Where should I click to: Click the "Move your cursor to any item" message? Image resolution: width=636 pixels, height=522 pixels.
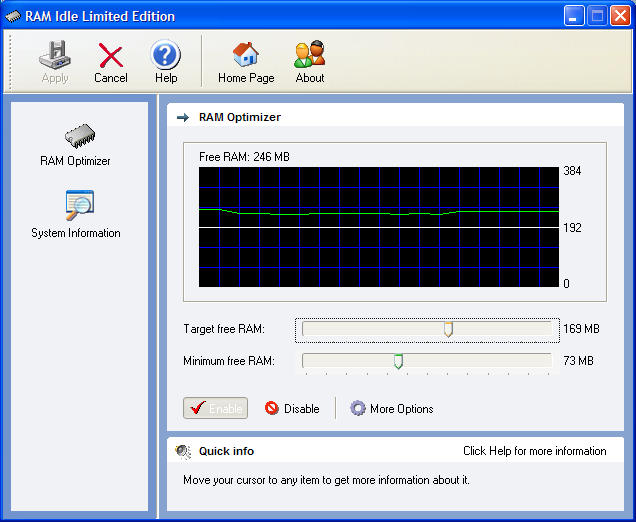(326, 480)
